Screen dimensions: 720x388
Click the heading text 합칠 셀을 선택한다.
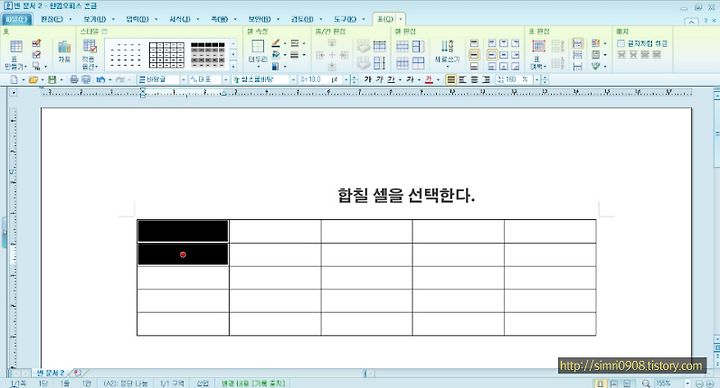pyautogui.click(x=406, y=196)
